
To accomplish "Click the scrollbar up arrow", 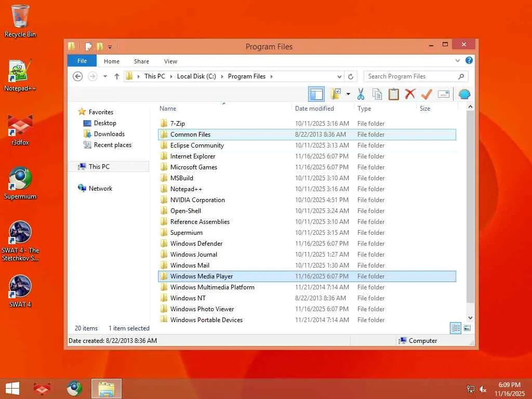I will pyautogui.click(x=470, y=107).
